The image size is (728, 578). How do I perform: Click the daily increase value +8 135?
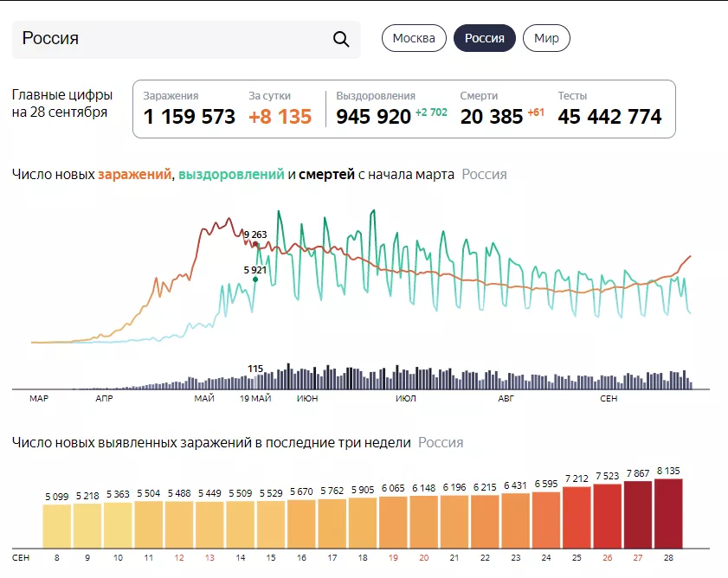pyautogui.click(x=280, y=117)
